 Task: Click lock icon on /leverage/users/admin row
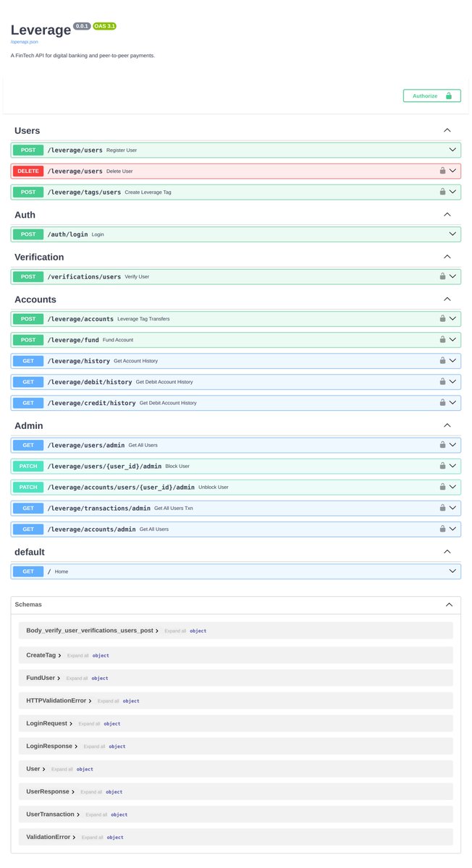[442, 445]
